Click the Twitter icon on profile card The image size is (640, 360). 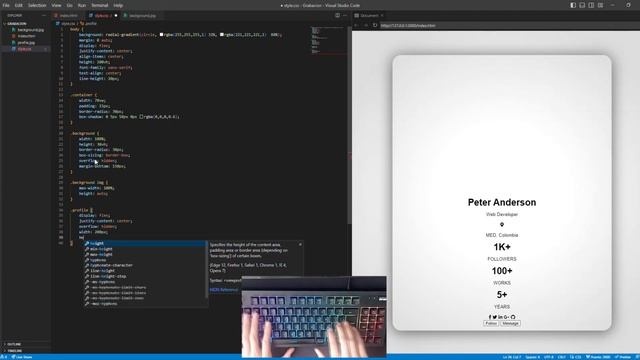click(495, 317)
